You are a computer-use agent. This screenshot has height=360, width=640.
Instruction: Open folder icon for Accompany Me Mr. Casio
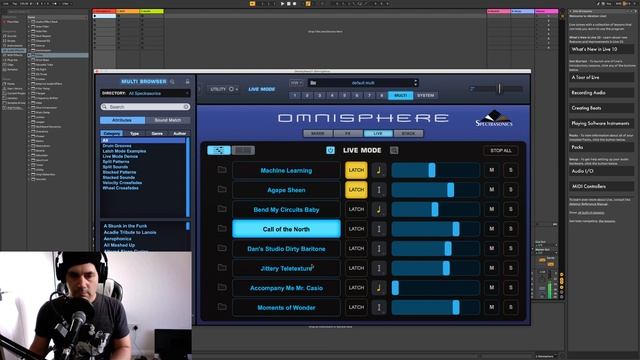222,287
